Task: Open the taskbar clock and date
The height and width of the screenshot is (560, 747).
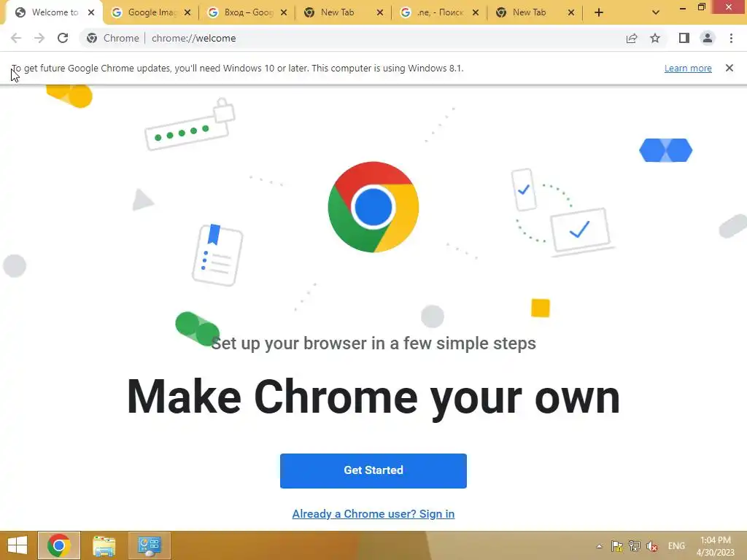Action: tap(715, 545)
